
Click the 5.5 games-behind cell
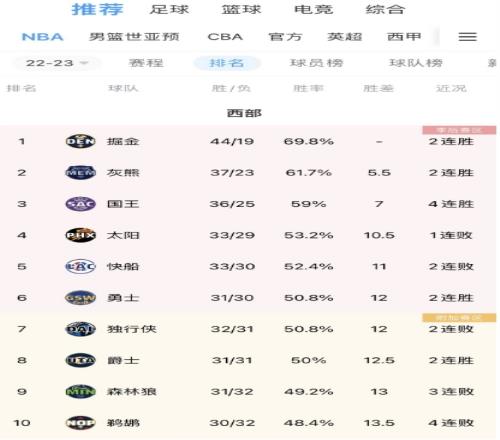pyautogui.click(x=379, y=173)
